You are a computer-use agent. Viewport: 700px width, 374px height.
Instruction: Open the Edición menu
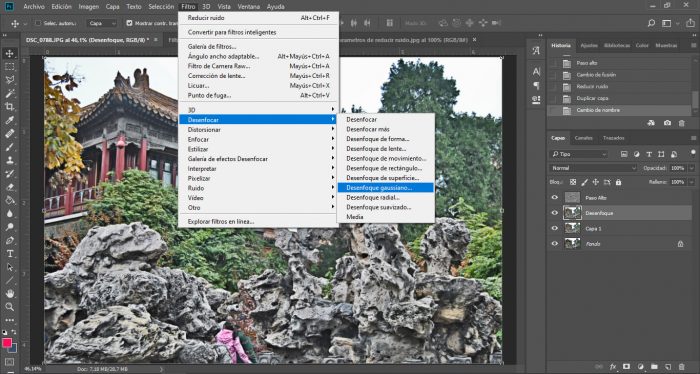click(62, 7)
